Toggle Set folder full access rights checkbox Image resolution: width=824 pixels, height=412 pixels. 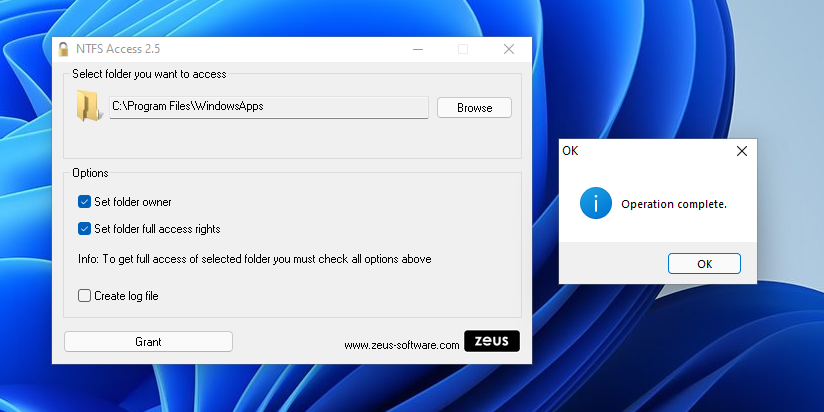[x=85, y=229]
